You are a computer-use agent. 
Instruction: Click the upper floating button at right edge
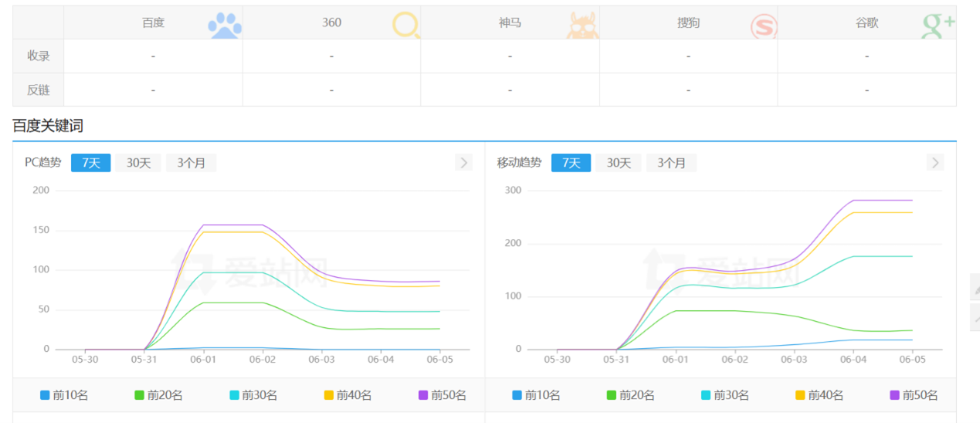point(975,287)
